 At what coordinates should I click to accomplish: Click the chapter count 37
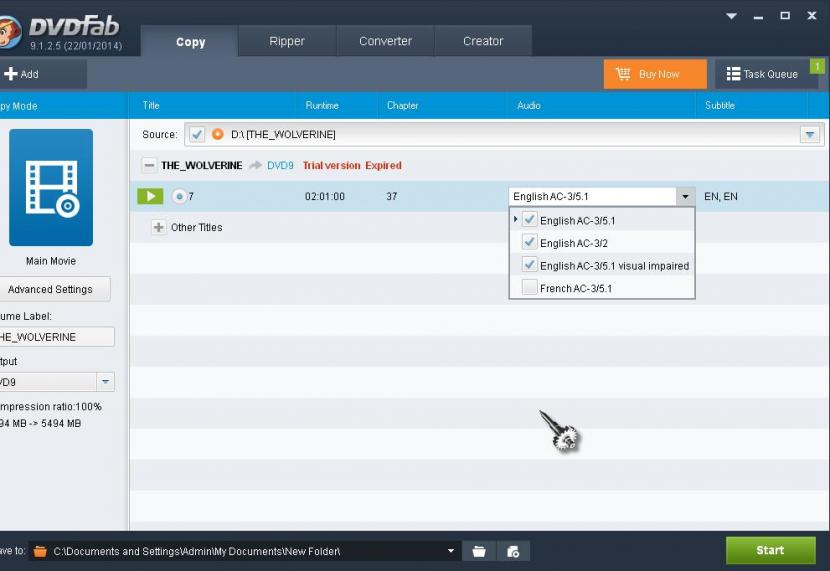click(x=392, y=196)
